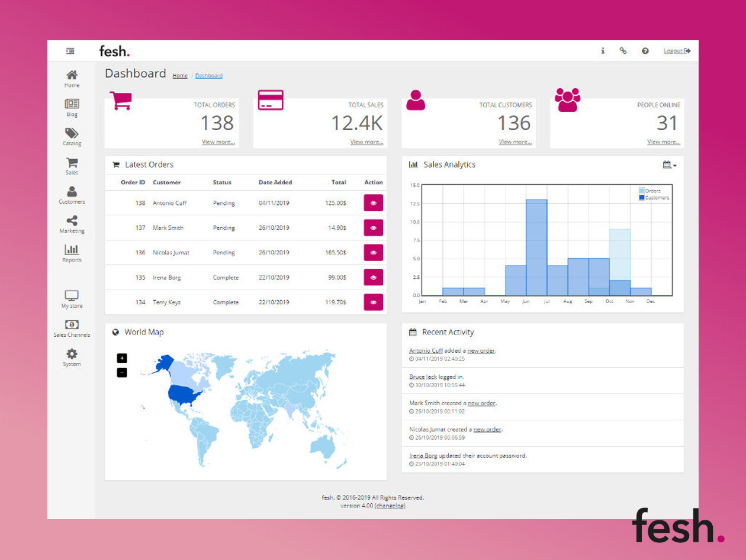Image resolution: width=746 pixels, height=560 pixels.
Task: Click View more under Total Orders
Action: pyautogui.click(x=218, y=142)
